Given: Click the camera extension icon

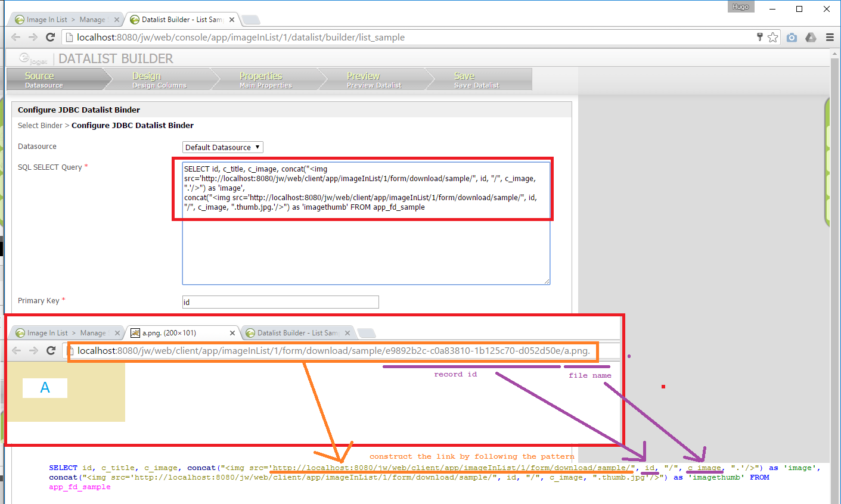Looking at the screenshot, I should [x=792, y=37].
